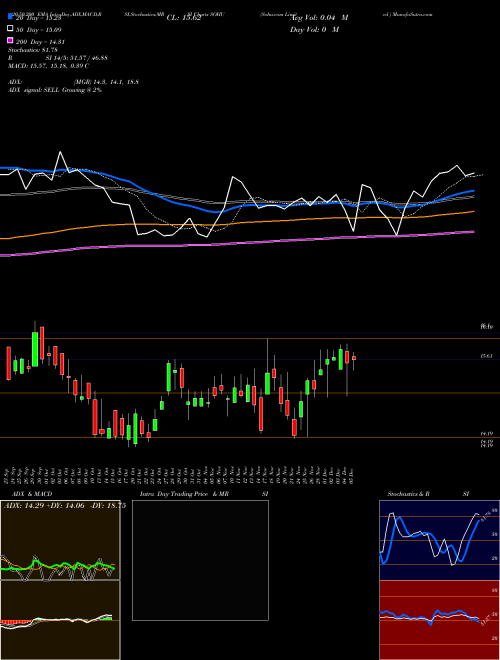Viewport: 500px width, 660px height.
Task: Click the blue 20 Day legend swatch
Action: [10, 17]
